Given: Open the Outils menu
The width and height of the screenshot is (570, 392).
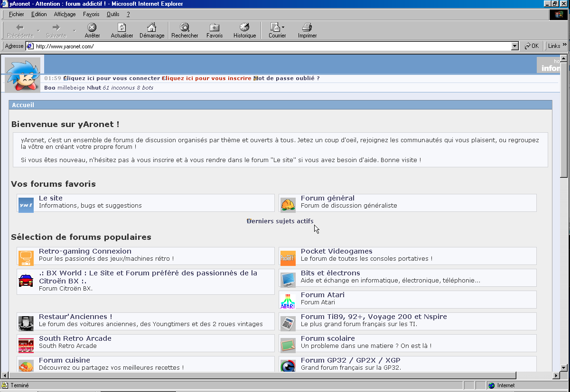Looking at the screenshot, I should [113, 14].
